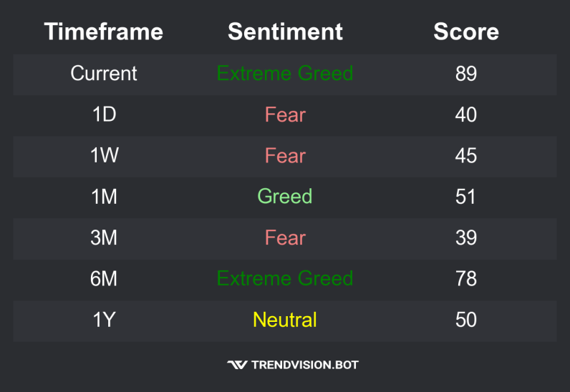Click the score value 51
This screenshot has height=392, width=570.
click(x=466, y=196)
